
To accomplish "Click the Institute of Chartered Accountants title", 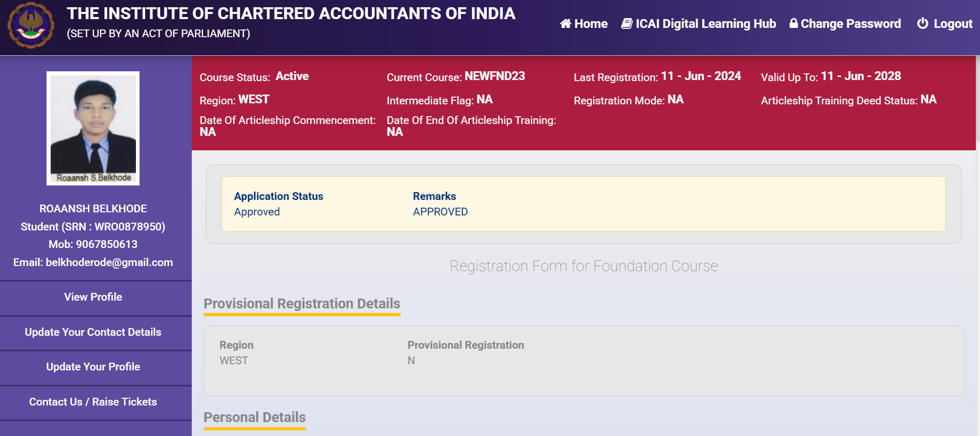I will [291, 13].
